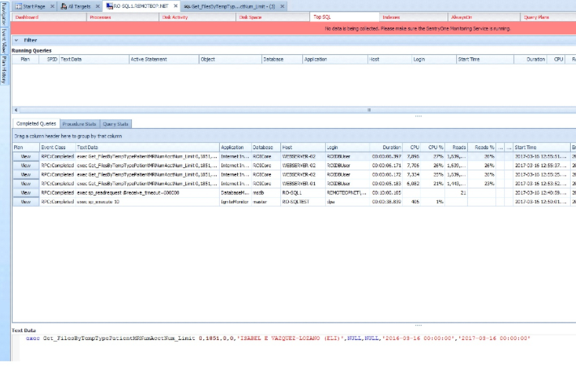Click left arrow of Running Queries scrollbar
Viewport: 576px width, 384px height.
(16, 110)
